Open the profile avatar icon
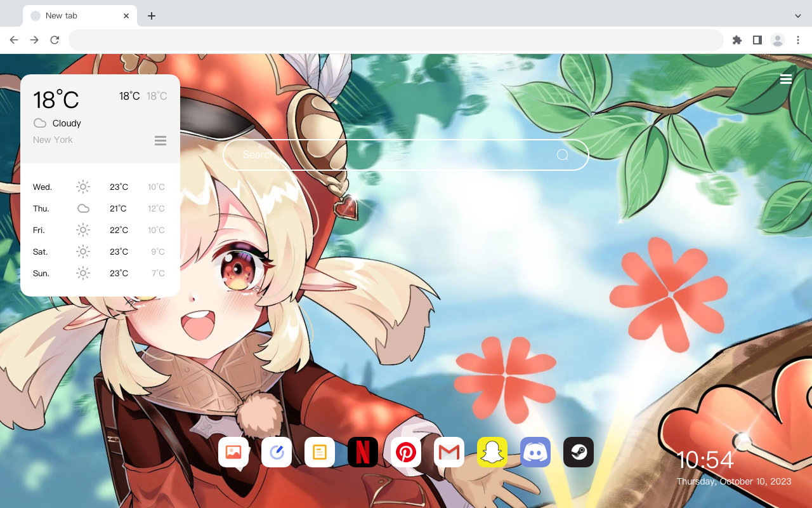 point(778,40)
